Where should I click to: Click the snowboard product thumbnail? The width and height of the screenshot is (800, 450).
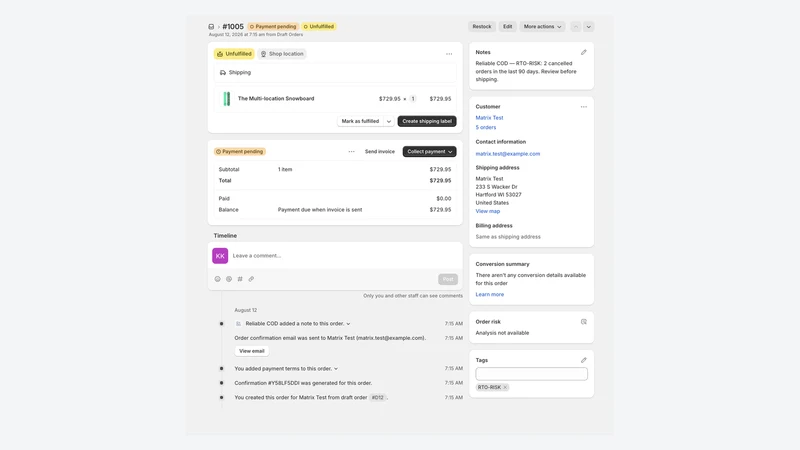coord(227,98)
